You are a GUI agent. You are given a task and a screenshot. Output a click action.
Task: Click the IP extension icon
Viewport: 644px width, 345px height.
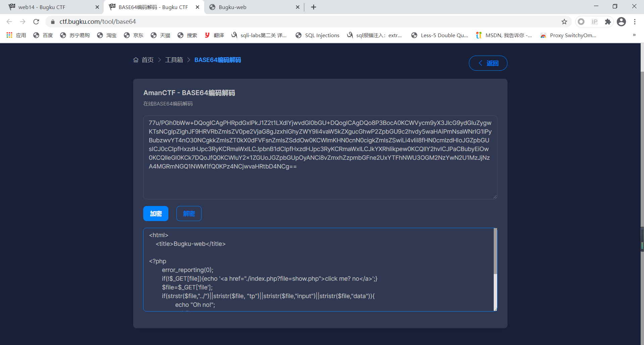click(x=594, y=22)
